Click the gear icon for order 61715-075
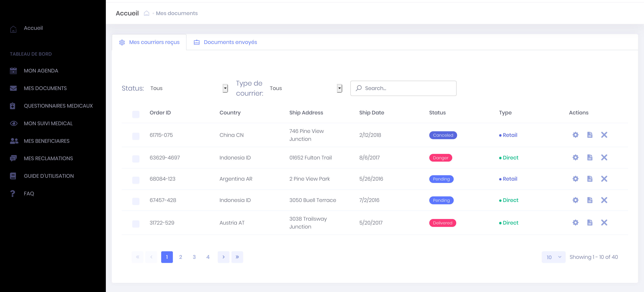 coord(575,135)
